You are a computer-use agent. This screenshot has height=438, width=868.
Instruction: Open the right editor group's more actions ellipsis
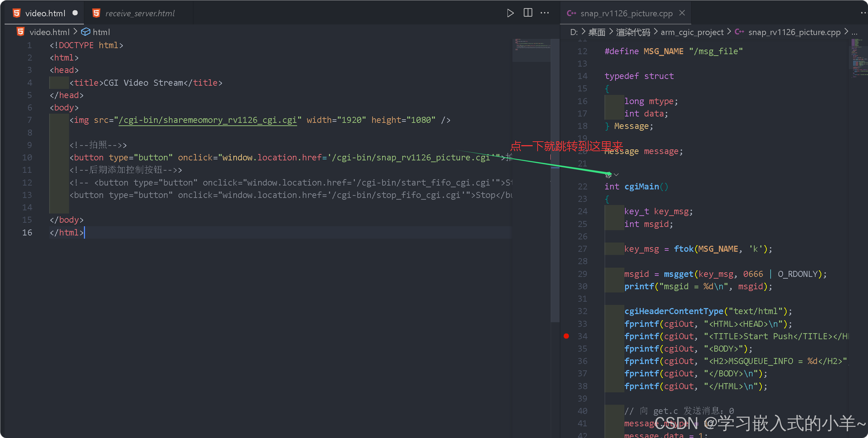(x=863, y=13)
